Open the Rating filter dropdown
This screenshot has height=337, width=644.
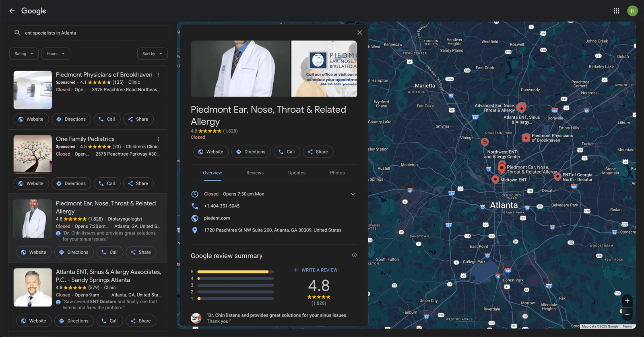click(24, 54)
